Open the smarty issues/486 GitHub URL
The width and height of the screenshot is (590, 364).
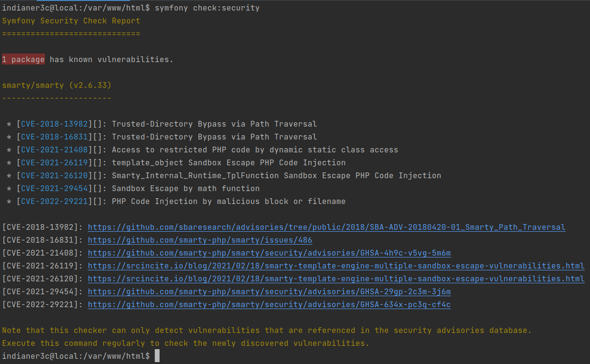(200, 240)
